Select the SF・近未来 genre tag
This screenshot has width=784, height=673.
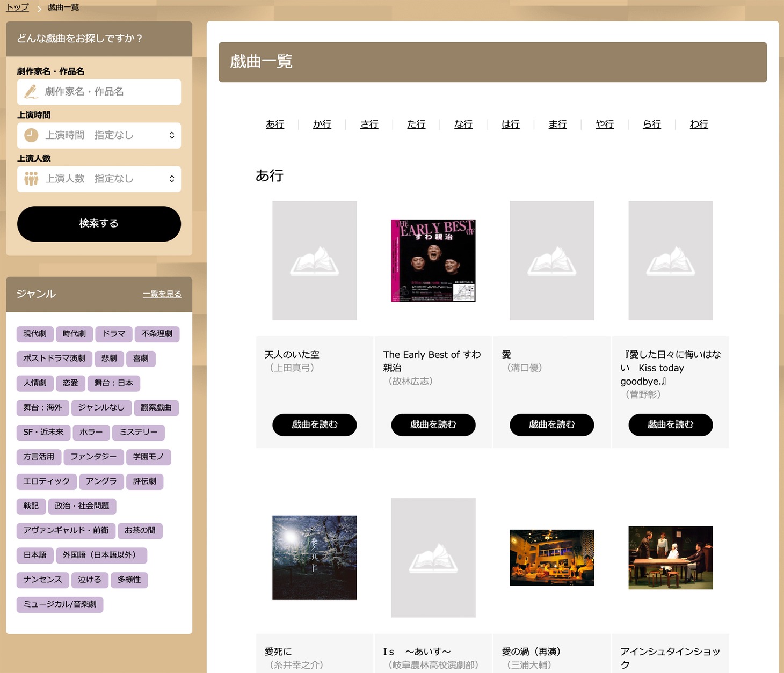tap(43, 433)
